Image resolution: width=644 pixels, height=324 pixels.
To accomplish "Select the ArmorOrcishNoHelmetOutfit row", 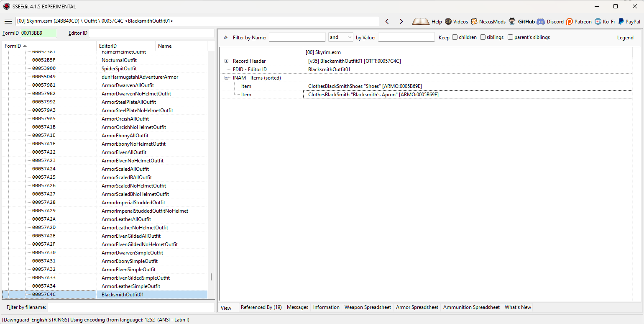I will pyautogui.click(x=105, y=127).
